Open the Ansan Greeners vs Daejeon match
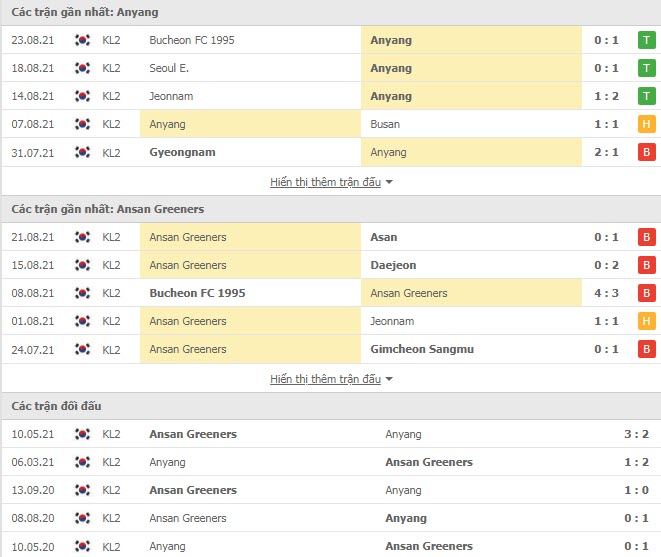The height and width of the screenshot is (557, 661). [330, 265]
